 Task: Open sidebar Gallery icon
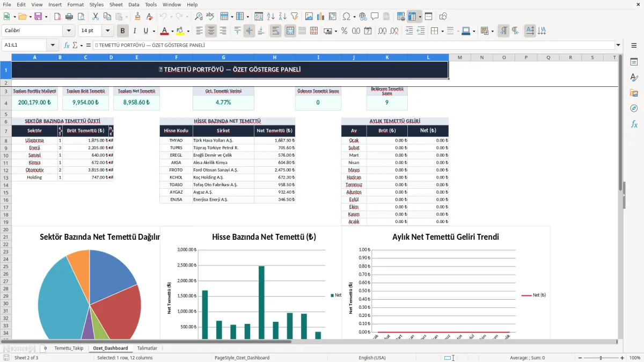[634, 93]
